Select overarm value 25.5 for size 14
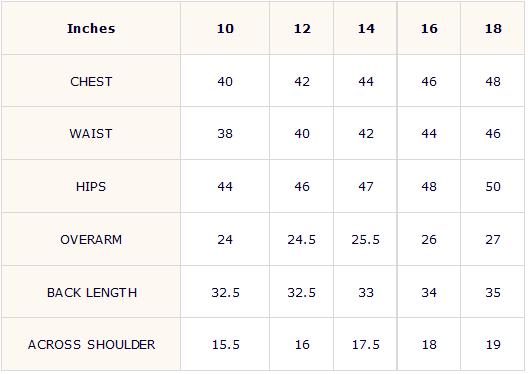 click(366, 240)
